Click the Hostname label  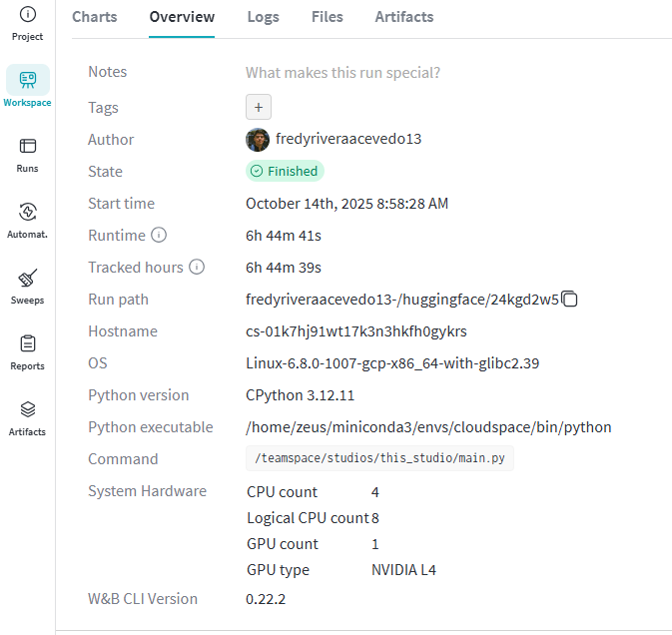[x=123, y=331]
